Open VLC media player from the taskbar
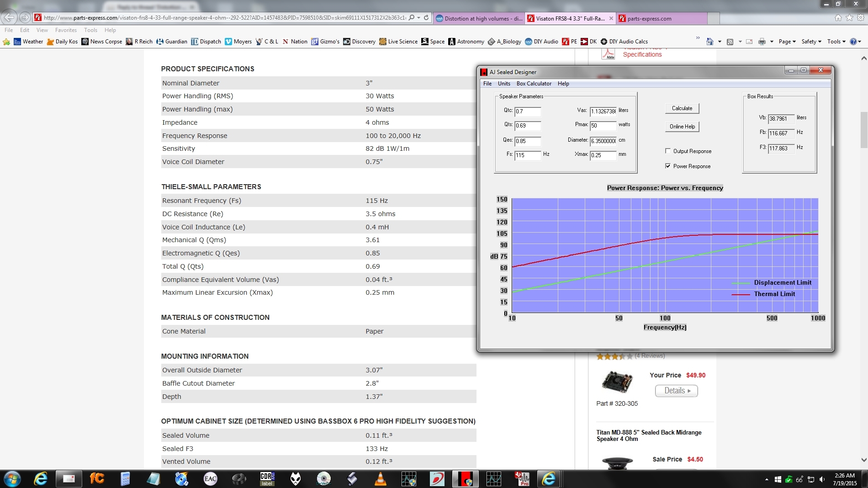Screen dimensions: 868x488 coord(380,479)
